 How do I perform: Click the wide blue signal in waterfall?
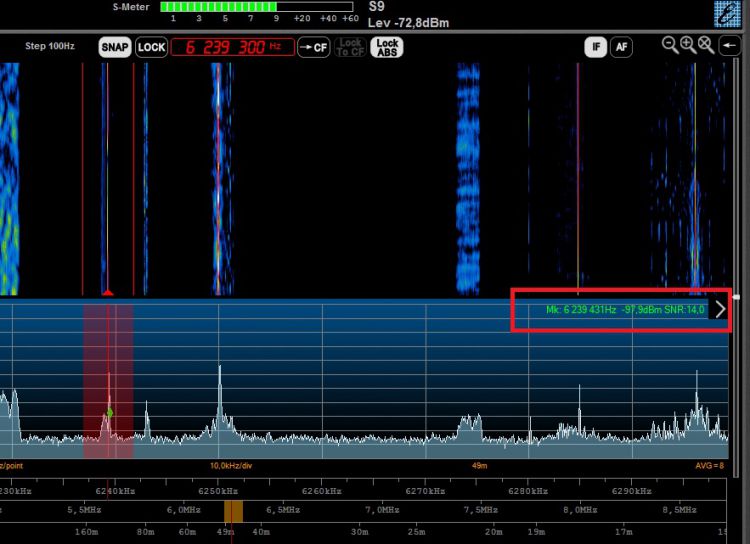pos(468,177)
